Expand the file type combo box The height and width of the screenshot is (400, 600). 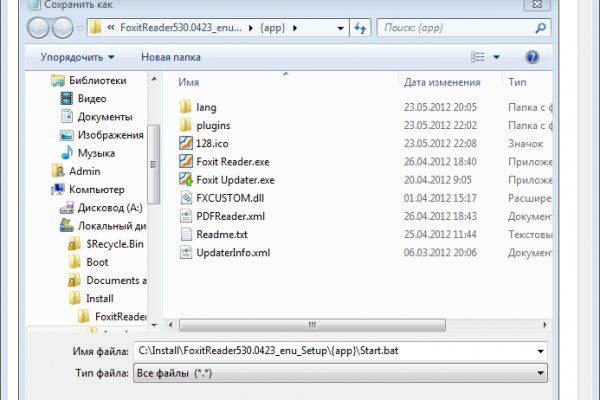(340, 373)
